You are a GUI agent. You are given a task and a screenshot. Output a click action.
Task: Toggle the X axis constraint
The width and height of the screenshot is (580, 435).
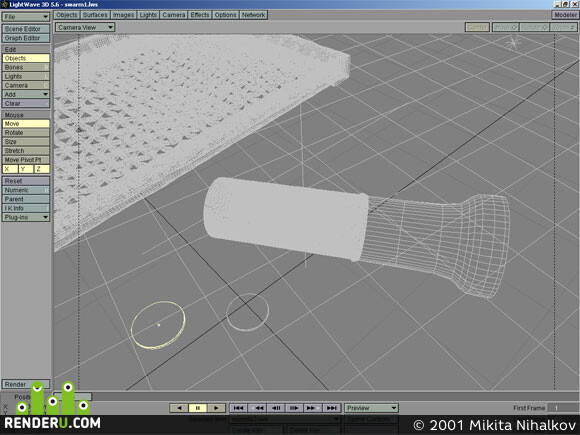coord(10,169)
